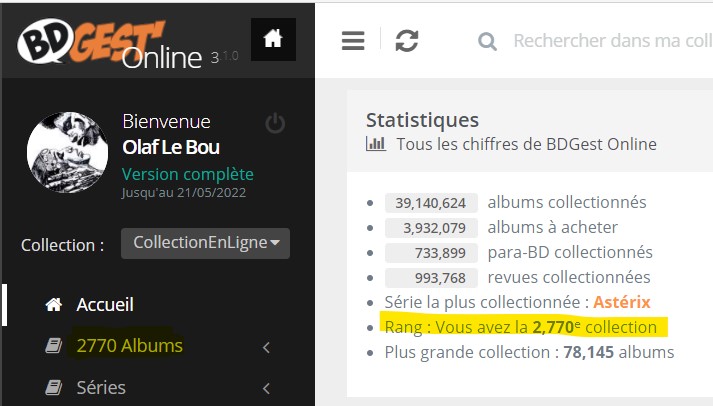Click the Olaf Le Bou avatar picture
Screen dimensions: 713x406
67,152
